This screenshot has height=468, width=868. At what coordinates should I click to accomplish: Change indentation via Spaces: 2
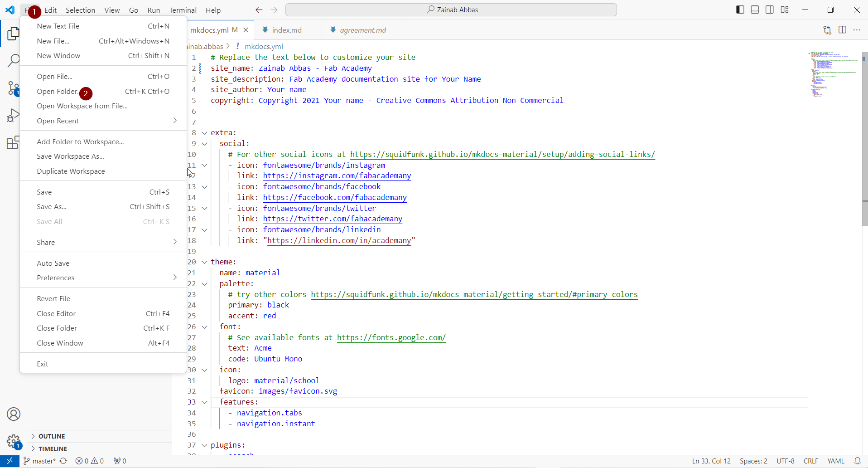point(753,461)
